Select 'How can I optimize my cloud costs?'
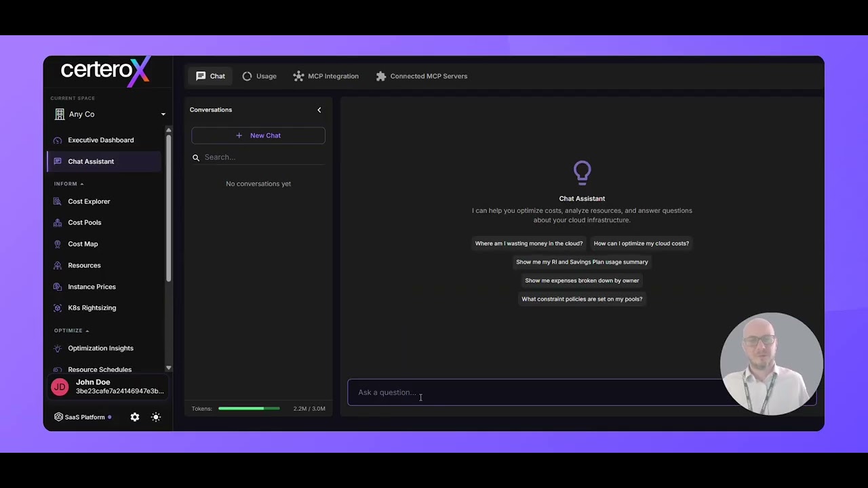Viewport: 868px width, 488px height. point(642,243)
